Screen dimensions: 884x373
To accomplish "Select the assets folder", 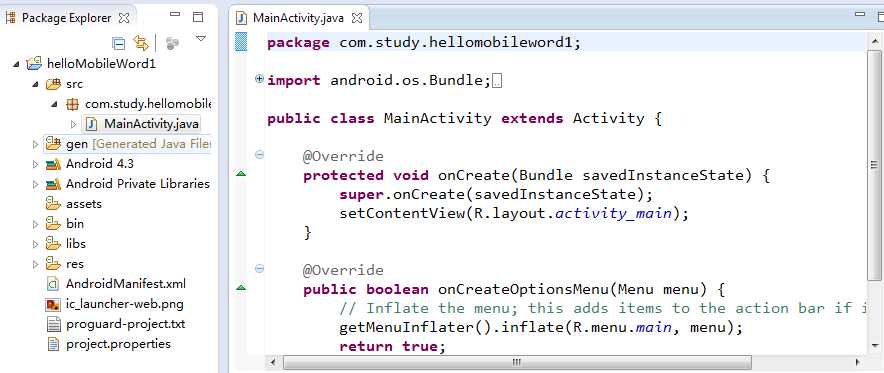I will [84, 203].
